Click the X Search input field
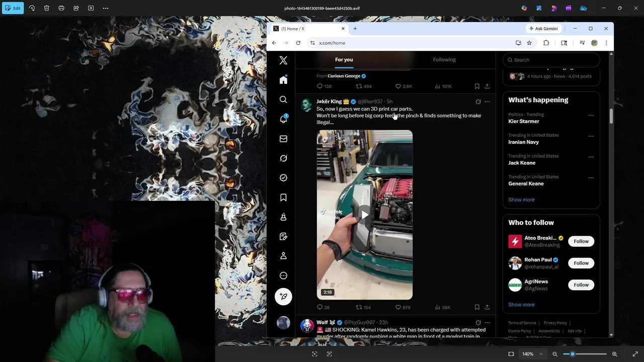Viewport: 644px width, 362px height. [551, 60]
